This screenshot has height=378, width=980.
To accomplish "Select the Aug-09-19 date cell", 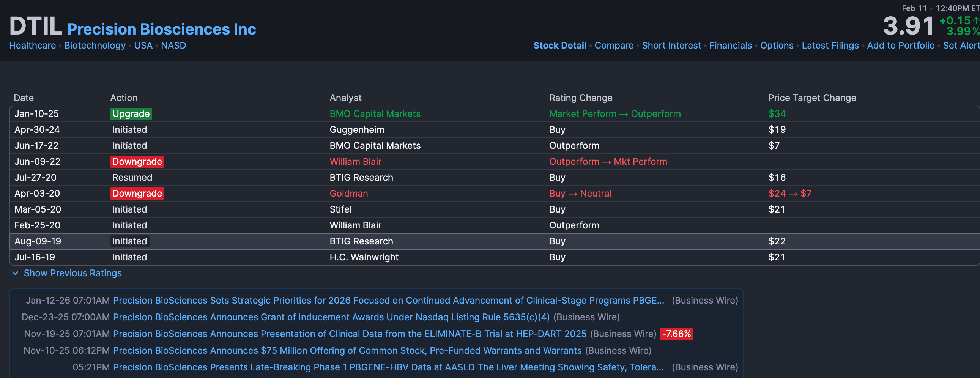I will click(38, 241).
